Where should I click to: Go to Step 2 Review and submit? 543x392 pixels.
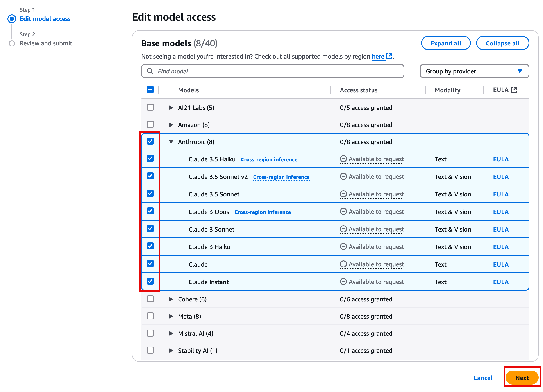point(46,43)
